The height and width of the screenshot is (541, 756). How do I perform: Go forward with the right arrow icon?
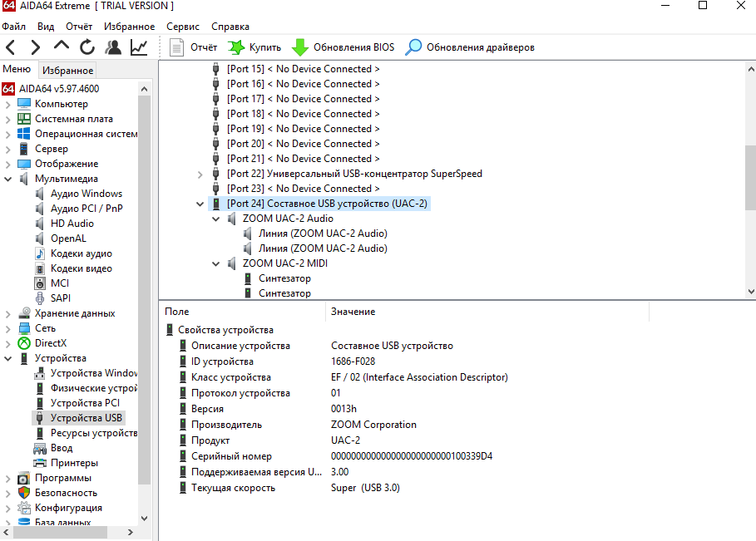(35, 47)
